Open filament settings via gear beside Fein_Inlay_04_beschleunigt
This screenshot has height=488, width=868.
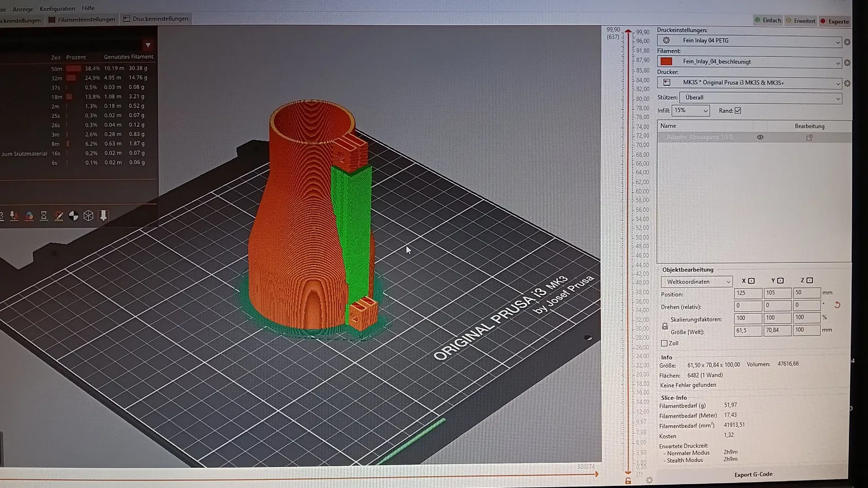847,63
